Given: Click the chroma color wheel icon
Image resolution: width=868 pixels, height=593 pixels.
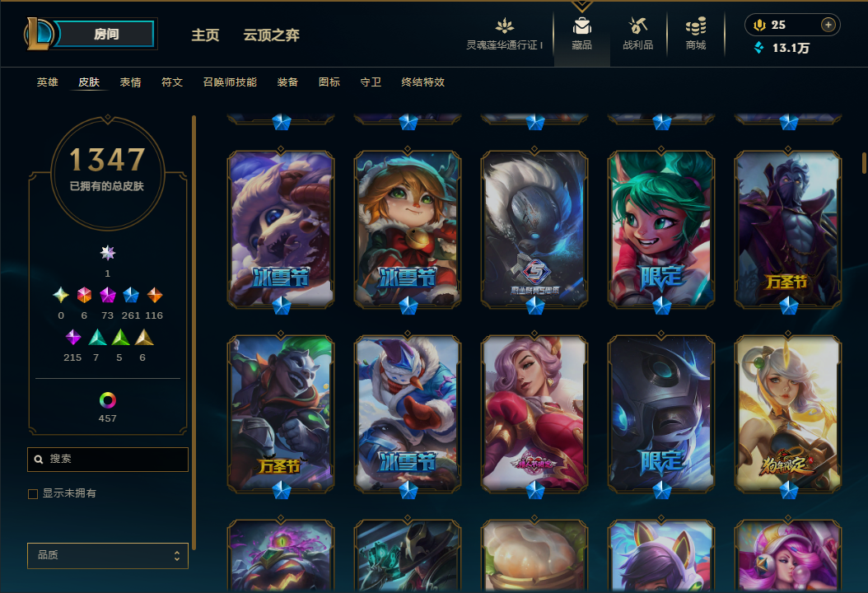Looking at the screenshot, I should click(107, 399).
